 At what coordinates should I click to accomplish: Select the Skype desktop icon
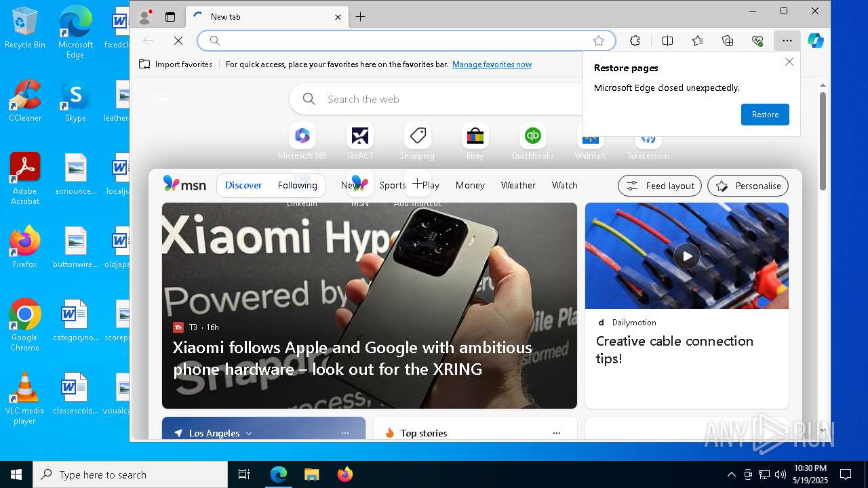[x=75, y=101]
